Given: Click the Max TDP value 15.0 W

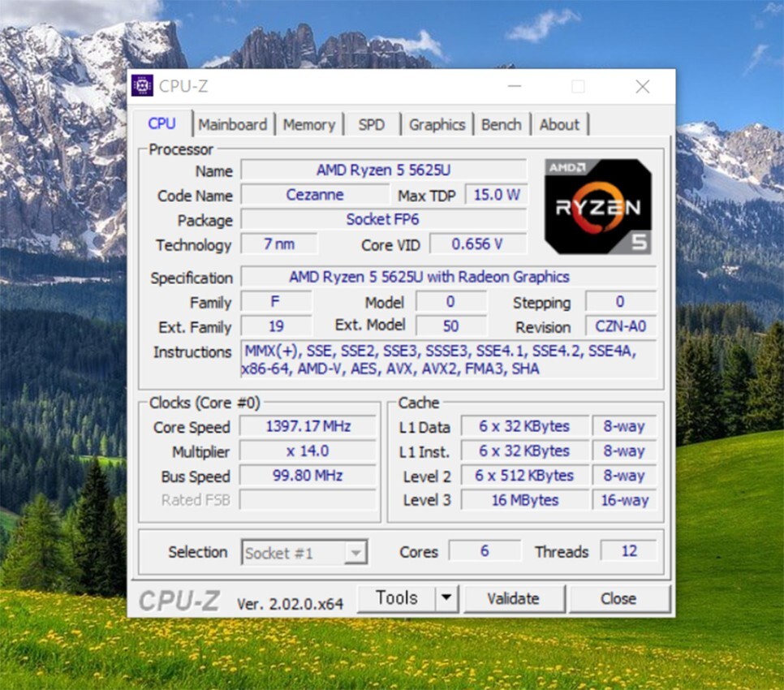Looking at the screenshot, I should pos(497,195).
